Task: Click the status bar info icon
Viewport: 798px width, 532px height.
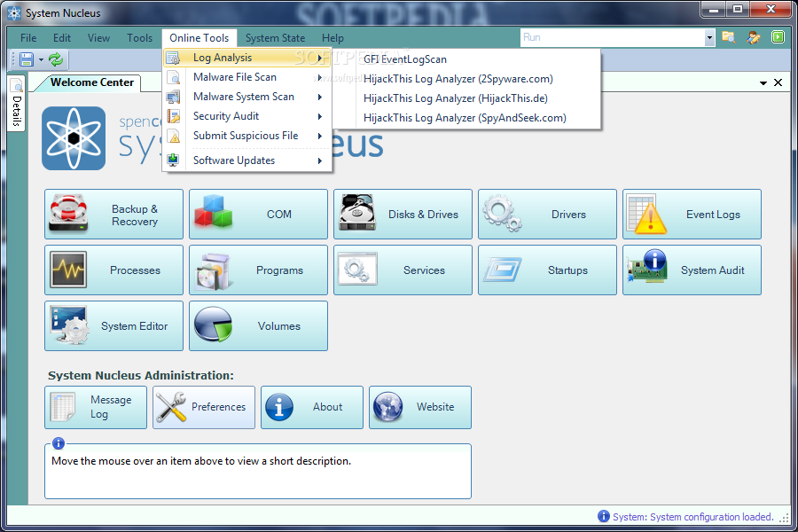Action: 603,516
